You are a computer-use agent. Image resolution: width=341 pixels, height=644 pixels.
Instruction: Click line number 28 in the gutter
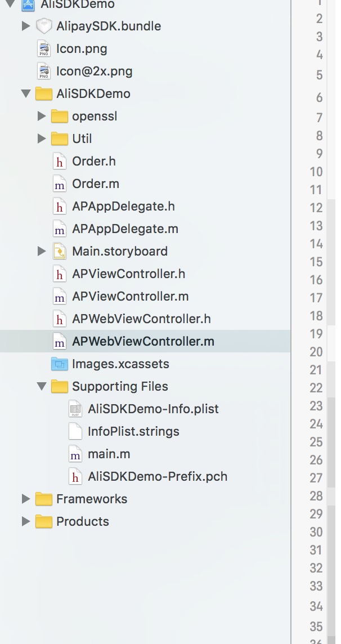click(x=316, y=496)
